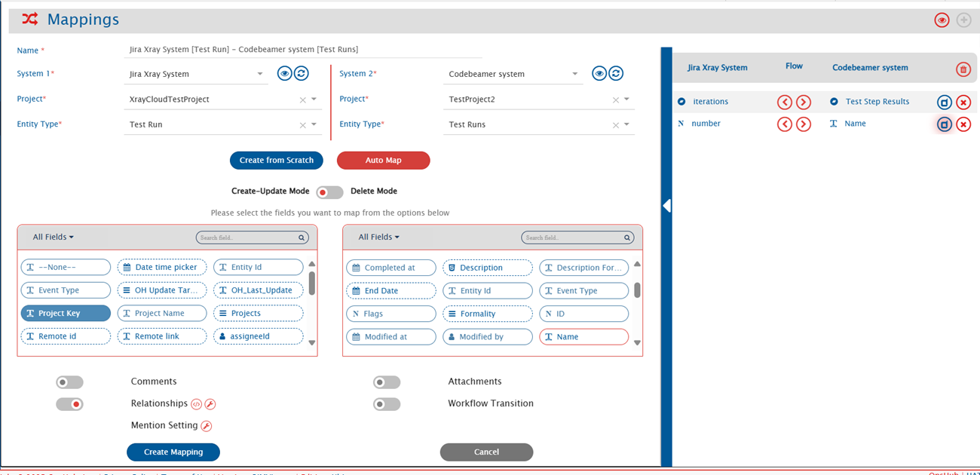Remove the iterations mapping row with X icon
This screenshot has height=475, width=980.
pos(963,103)
